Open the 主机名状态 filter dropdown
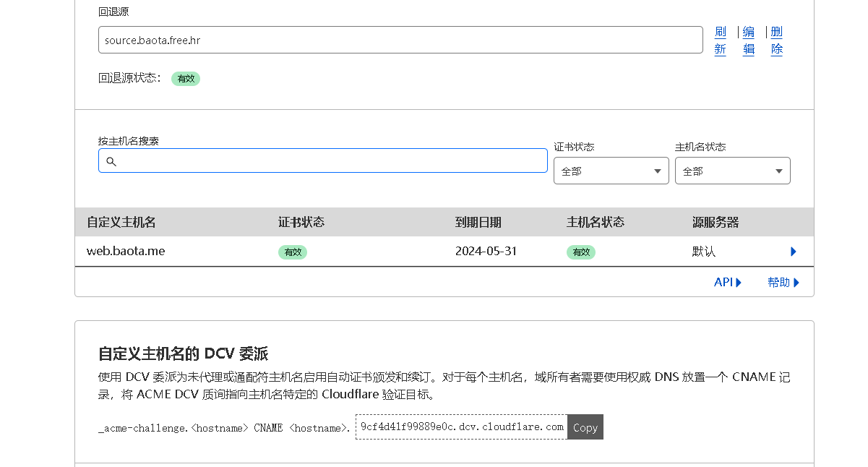 [732, 171]
